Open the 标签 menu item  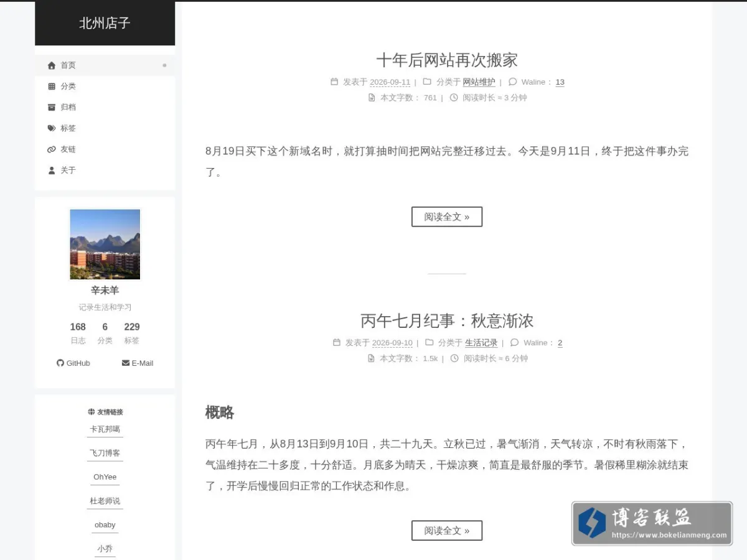pos(105,128)
